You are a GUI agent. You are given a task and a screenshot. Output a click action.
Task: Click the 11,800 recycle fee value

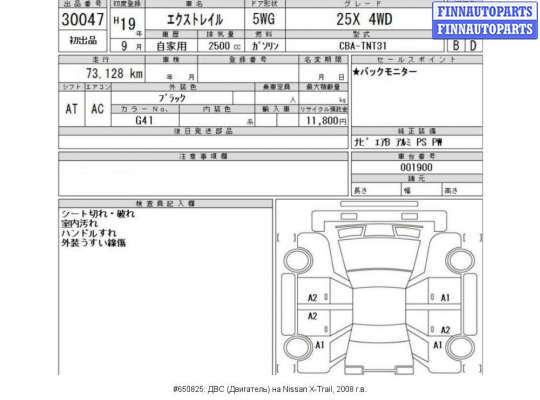323,120
